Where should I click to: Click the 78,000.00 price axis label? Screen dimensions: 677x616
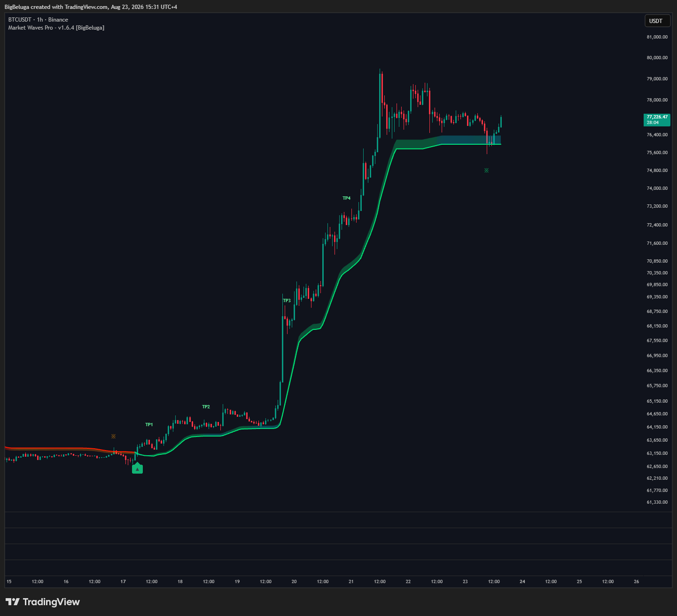tap(657, 100)
